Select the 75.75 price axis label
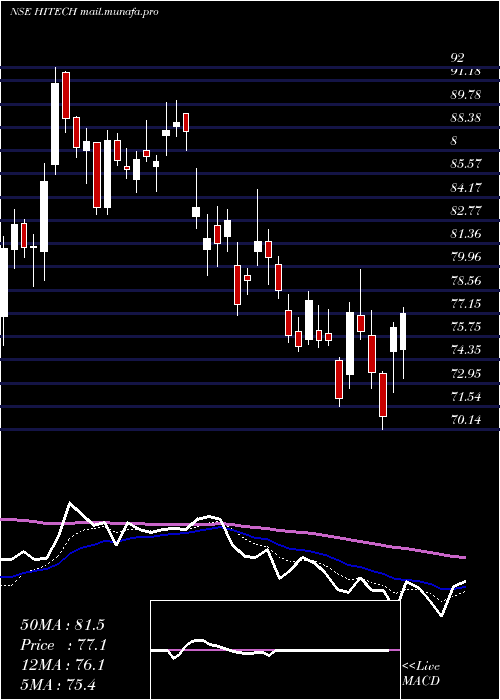 coord(466,327)
